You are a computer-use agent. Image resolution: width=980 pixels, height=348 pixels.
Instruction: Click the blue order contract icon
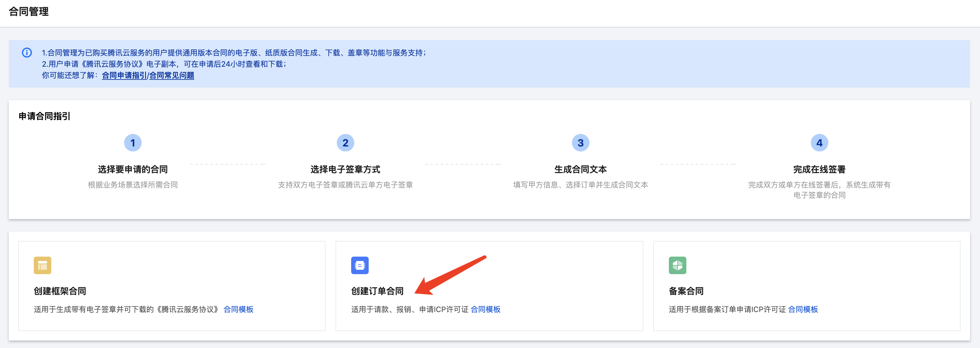pyautogui.click(x=360, y=265)
